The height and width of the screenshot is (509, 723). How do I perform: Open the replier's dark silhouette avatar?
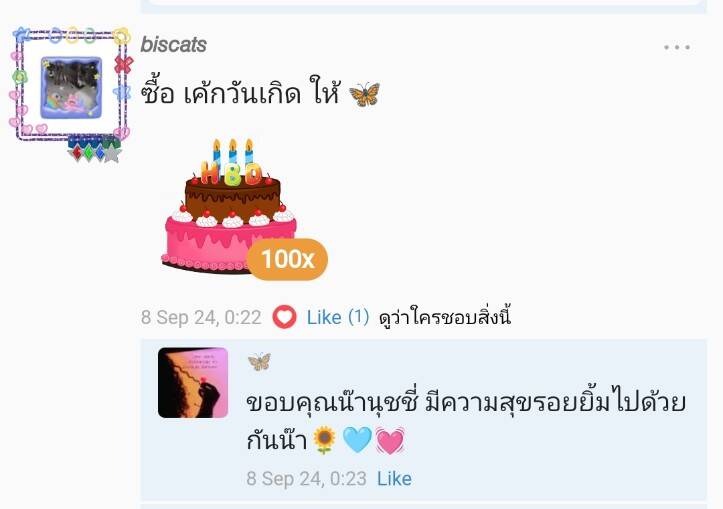point(193,383)
